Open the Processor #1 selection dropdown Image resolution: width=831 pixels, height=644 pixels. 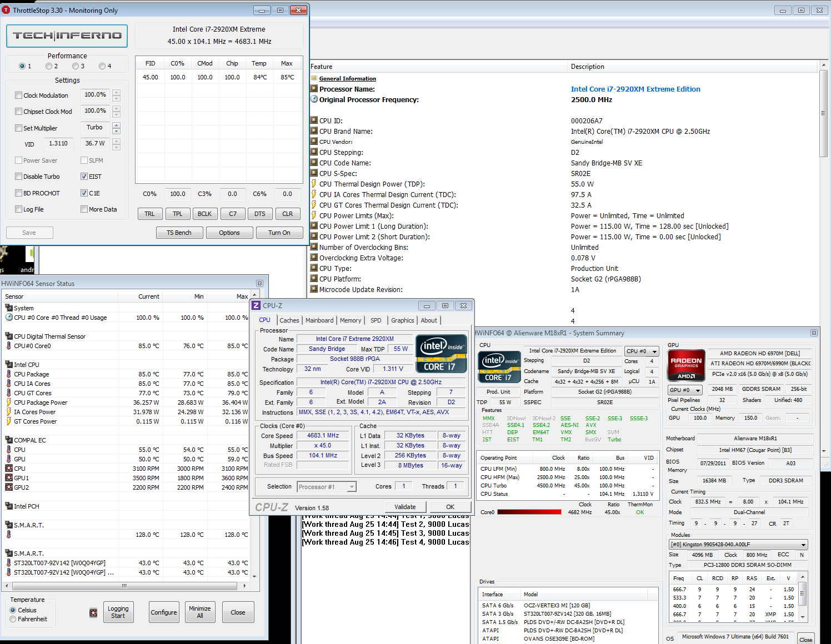326,487
